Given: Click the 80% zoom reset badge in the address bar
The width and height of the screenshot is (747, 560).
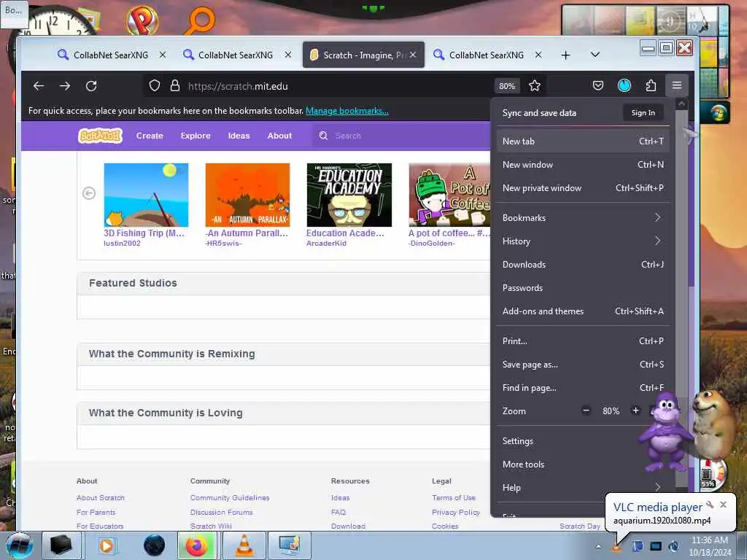Looking at the screenshot, I should (x=507, y=86).
